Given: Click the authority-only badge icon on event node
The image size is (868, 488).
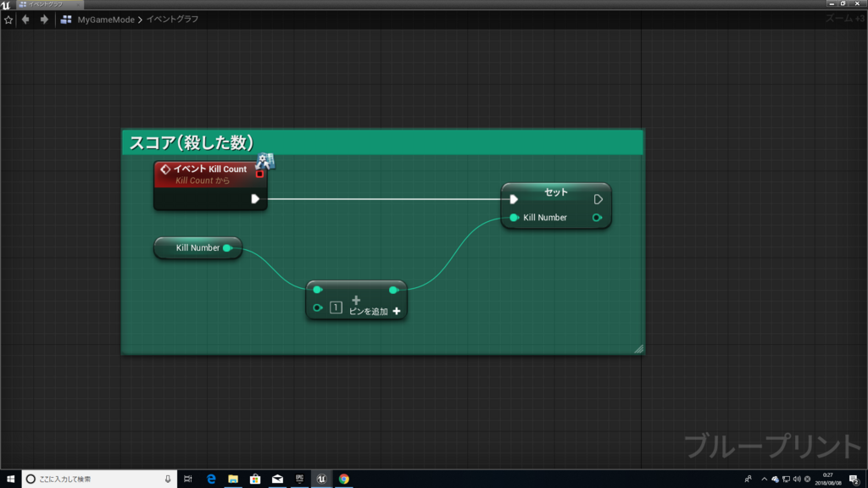Looking at the screenshot, I should (x=264, y=161).
